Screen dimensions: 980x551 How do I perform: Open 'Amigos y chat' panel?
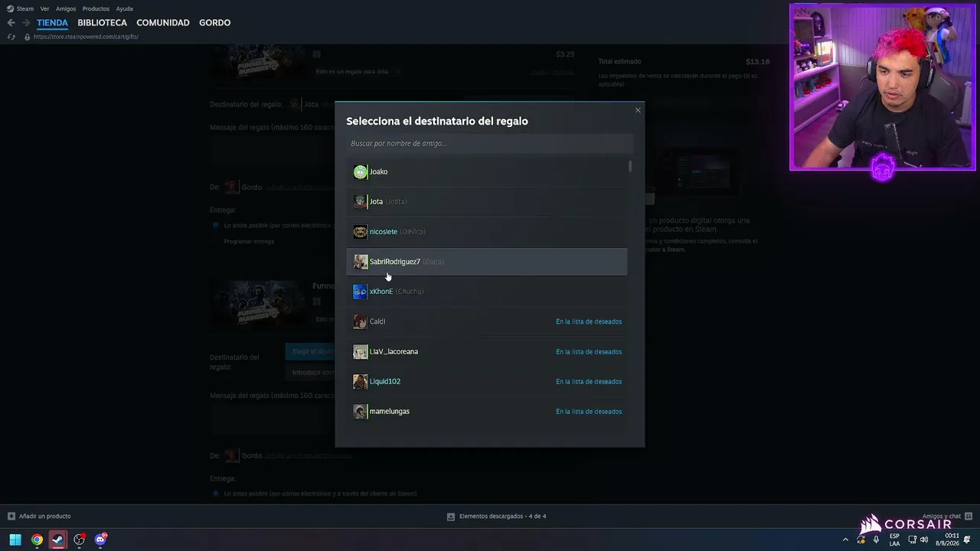coord(946,517)
